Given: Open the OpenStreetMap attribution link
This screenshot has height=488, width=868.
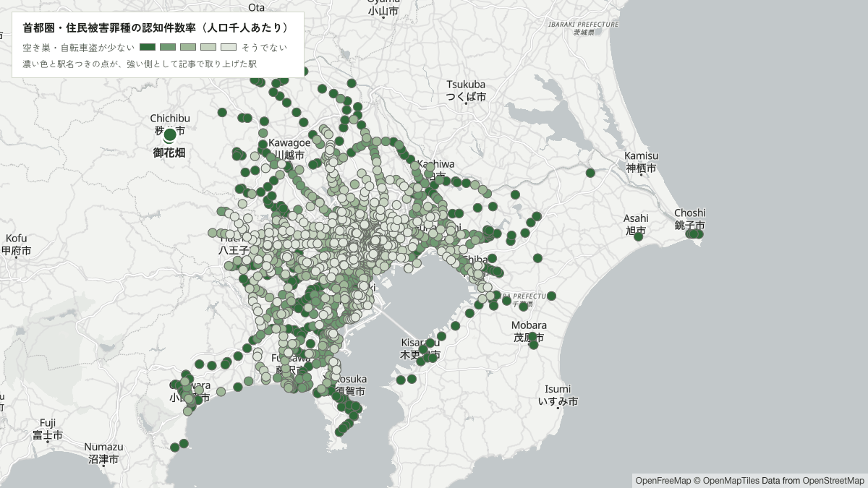Looking at the screenshot, I should tap(833, 481).
